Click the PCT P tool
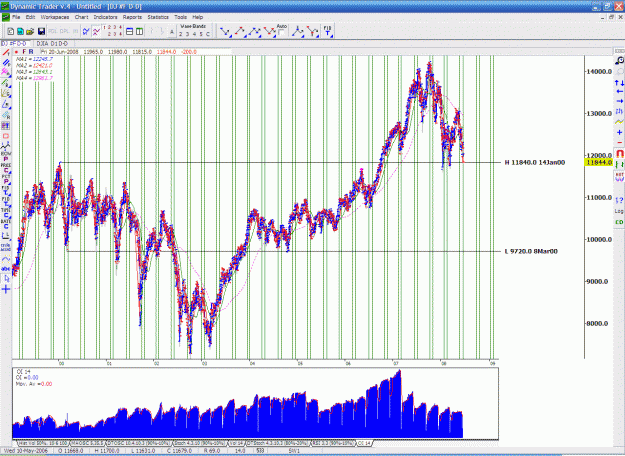This screenshot has width=625, height=456. tap(6, 179)
